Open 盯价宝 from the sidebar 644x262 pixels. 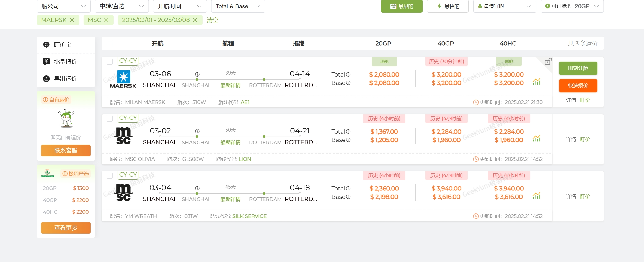click(63, 45)
